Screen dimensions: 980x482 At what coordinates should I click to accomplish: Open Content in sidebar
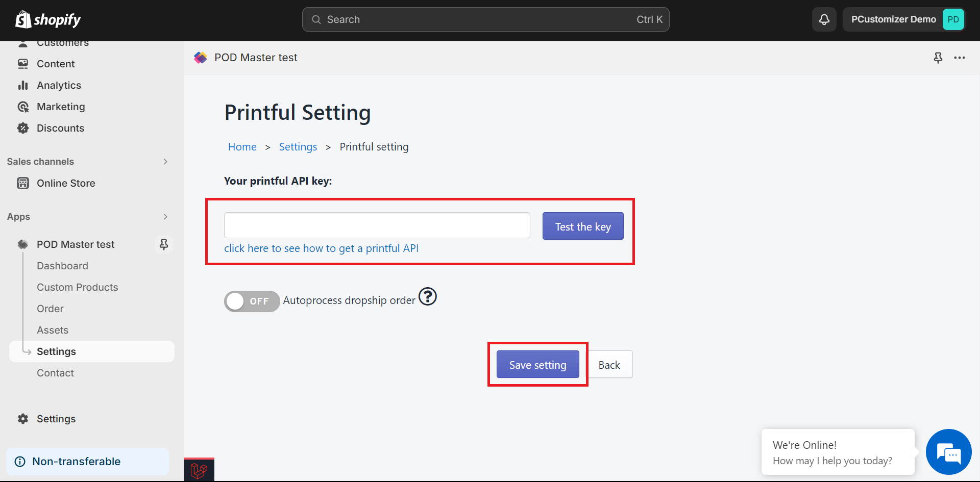click(x=56, y=64)
